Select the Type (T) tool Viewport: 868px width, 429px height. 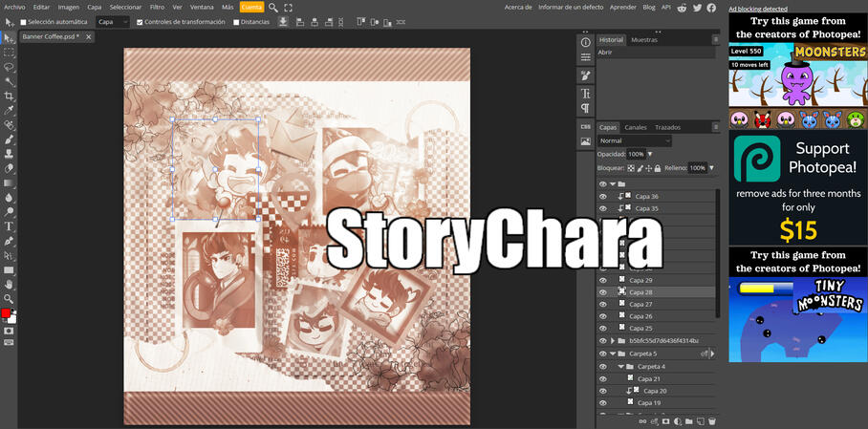tap(10, 226)
